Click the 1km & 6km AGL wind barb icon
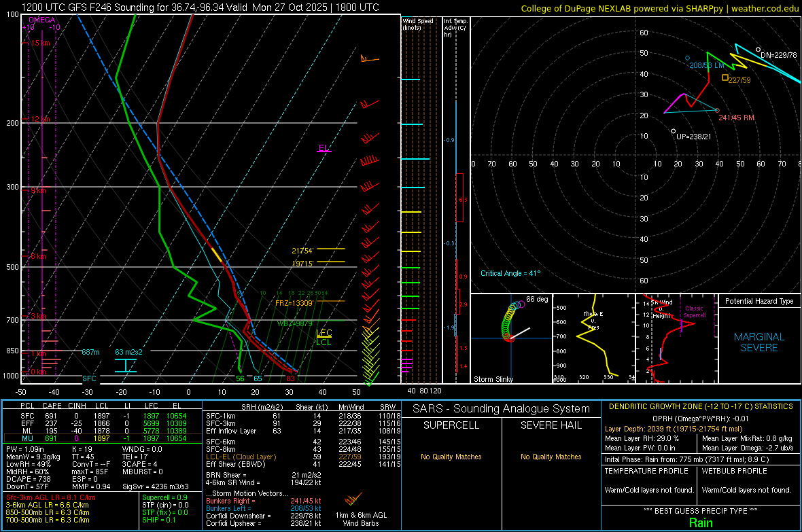The image size is (802, 532). pos(353,499)
